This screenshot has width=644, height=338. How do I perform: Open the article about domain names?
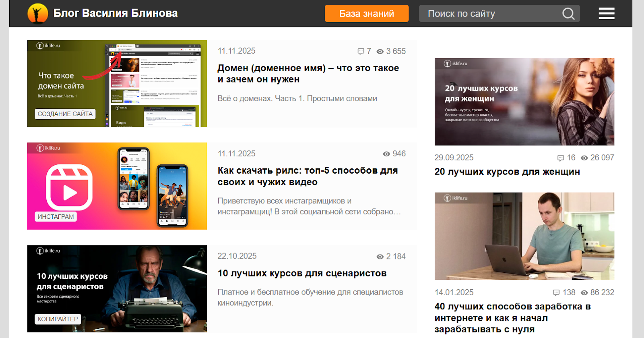tap(308, 74)
